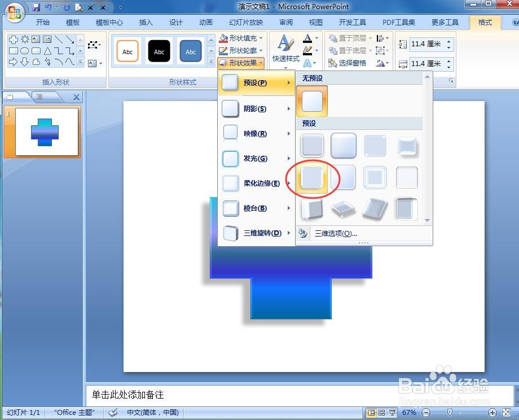Click the spell check status icon
The image size is (519, 420).
click(113, 413)
